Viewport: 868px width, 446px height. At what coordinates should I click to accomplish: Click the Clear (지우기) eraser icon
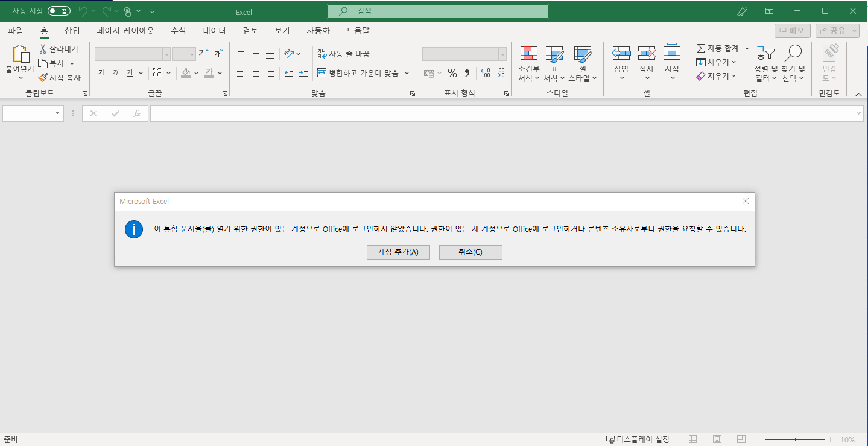701,76
